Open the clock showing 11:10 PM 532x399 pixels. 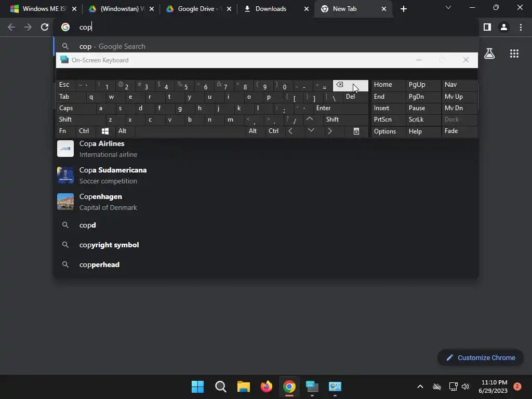click(493, 387)
